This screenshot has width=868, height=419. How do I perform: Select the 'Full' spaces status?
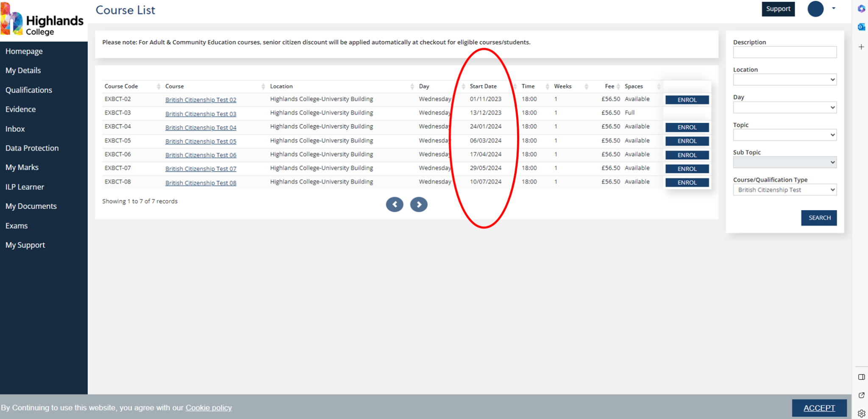point(629,113)
